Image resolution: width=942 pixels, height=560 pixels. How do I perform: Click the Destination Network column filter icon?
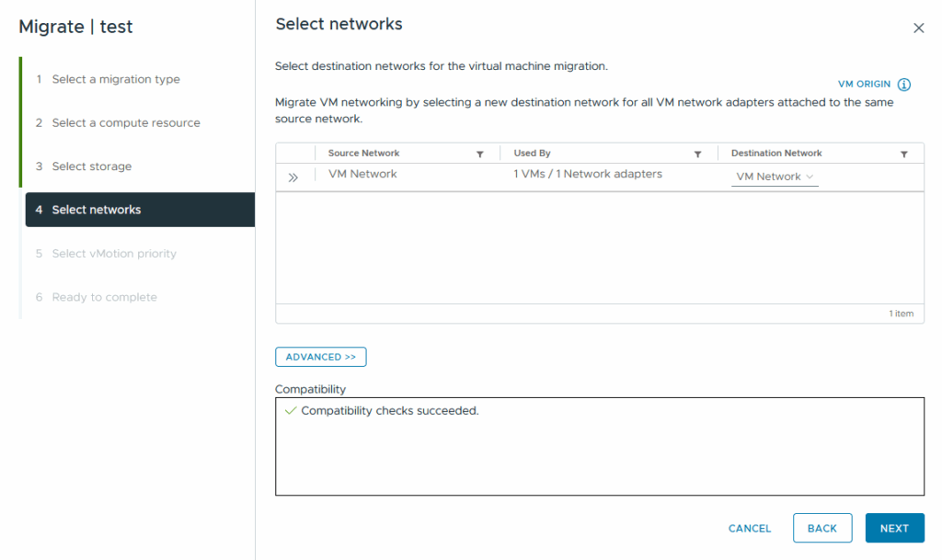pyautogui.click(x=903, y=154)
